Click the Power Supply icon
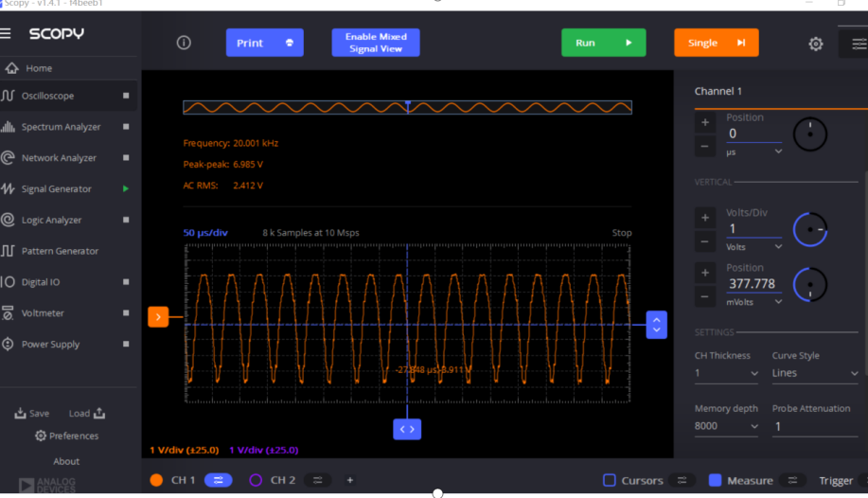 coord(8,344)
